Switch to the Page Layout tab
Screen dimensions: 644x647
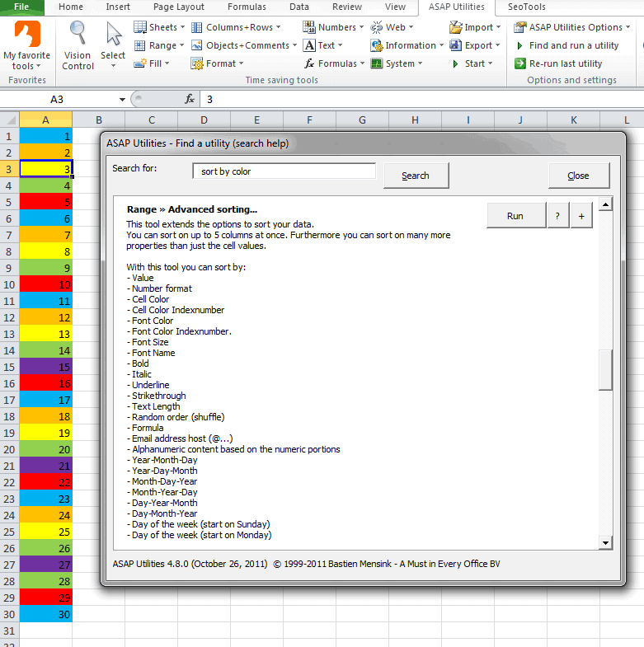[178, 7]
